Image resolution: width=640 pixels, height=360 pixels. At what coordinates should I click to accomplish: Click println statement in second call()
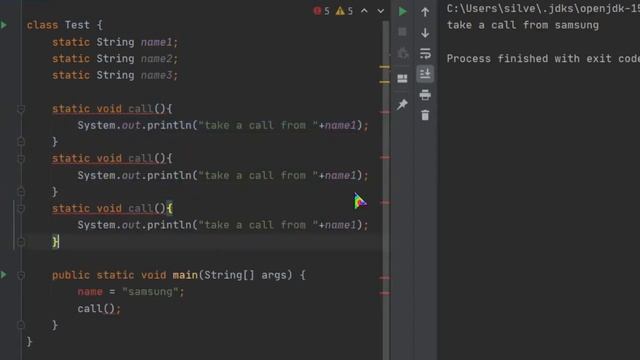coord(223,176)
